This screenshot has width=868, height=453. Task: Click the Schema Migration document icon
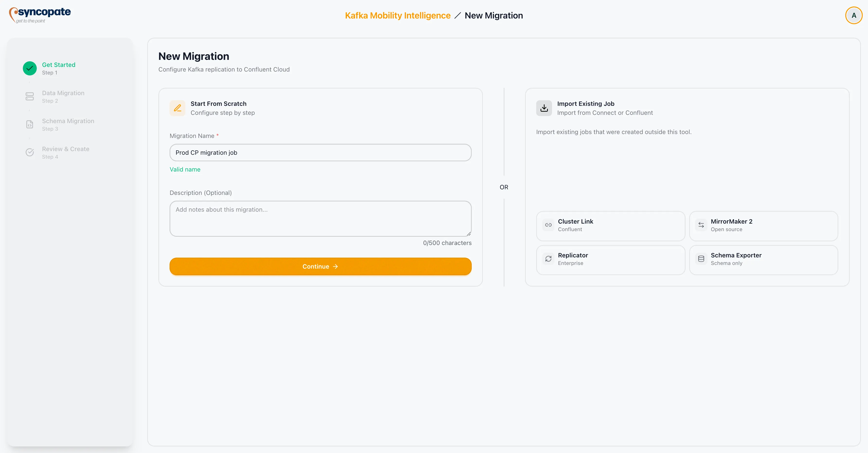tap(30, 124)
